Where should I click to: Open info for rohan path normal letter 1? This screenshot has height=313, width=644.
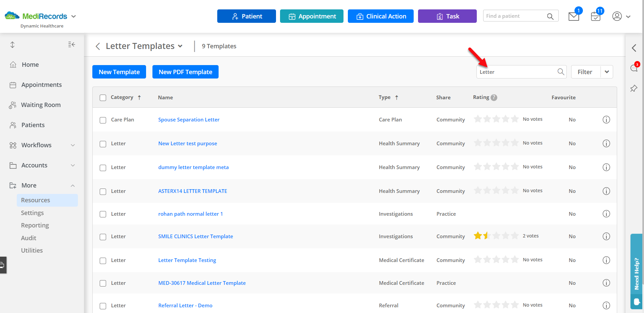[x=606, y=214]
